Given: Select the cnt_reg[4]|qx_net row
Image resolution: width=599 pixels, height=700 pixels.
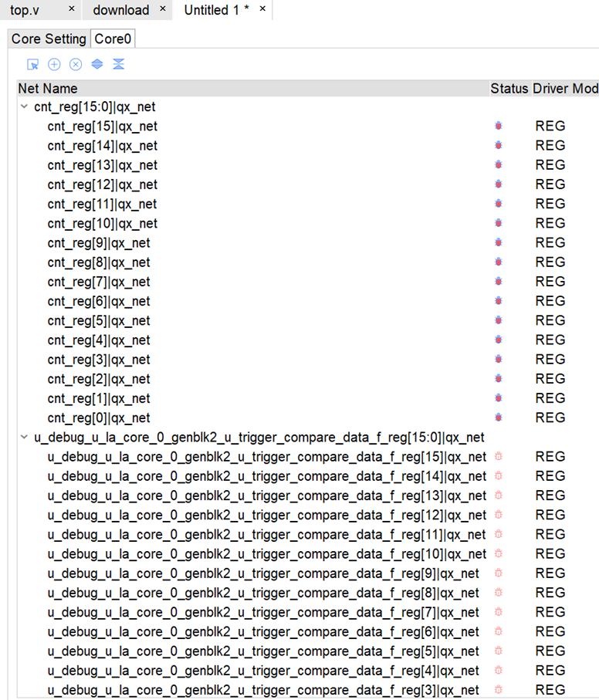Looking at the screenshot, I should click(x=308, y=340).
